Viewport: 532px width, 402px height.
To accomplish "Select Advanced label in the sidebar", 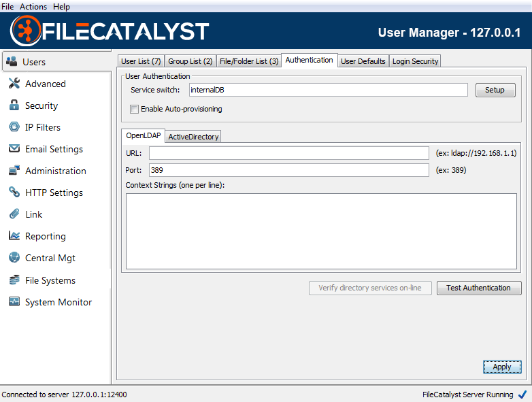I will point(46,84).
